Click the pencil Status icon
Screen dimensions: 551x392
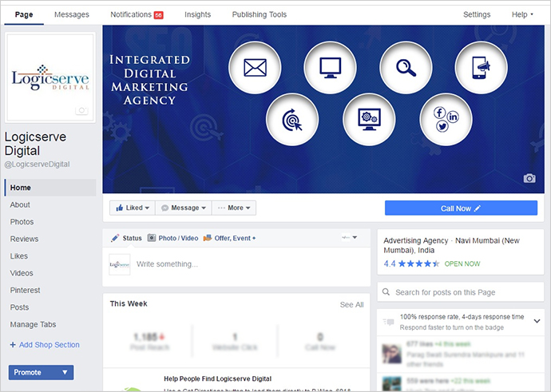[115, 238]
